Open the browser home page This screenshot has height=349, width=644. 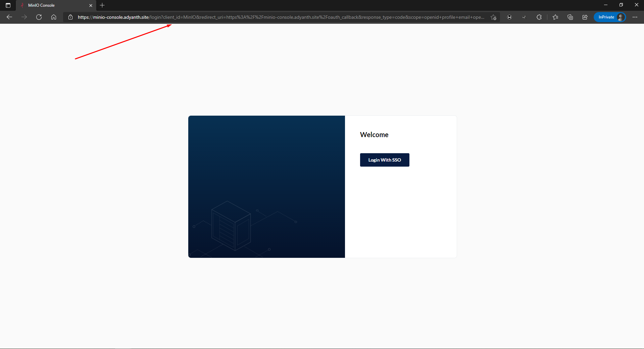click(54, 17)
